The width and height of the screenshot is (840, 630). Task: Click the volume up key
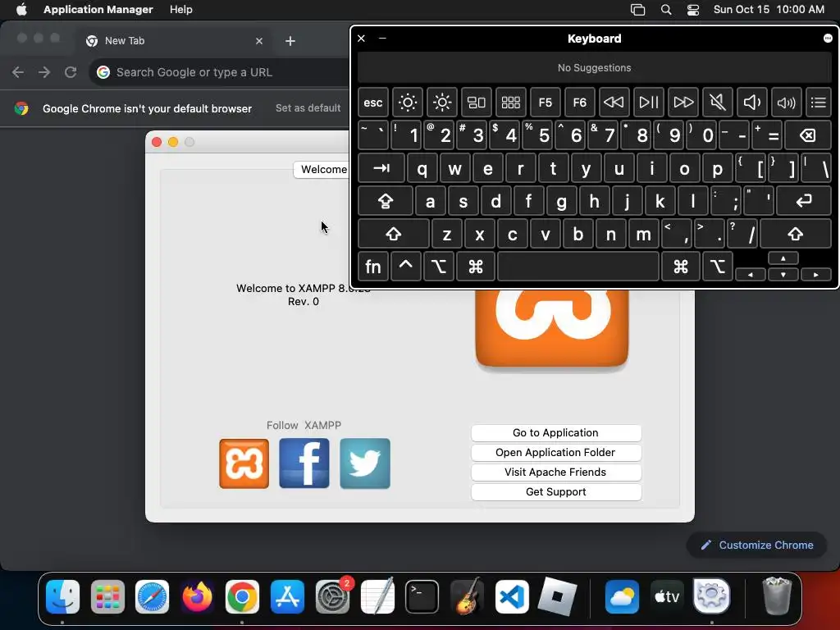click(786, 103)
